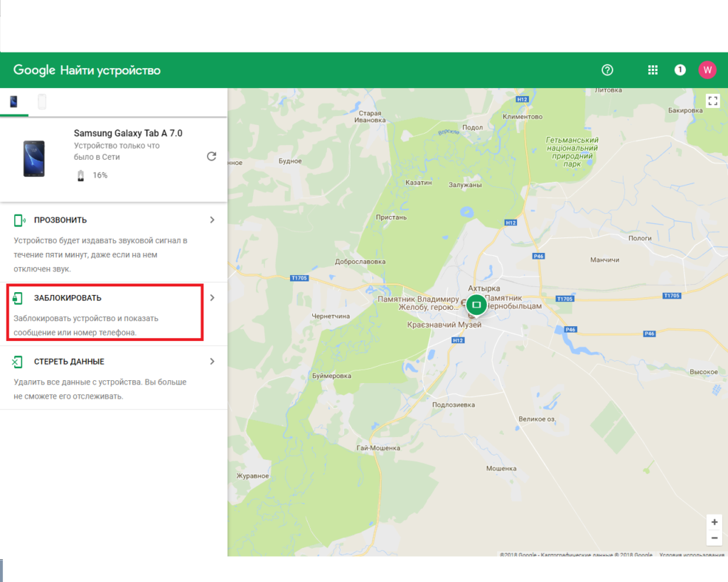Screen dimensions: 728x582
Task: Click the Буймеровка village label
Action: (x=331, y=376)
